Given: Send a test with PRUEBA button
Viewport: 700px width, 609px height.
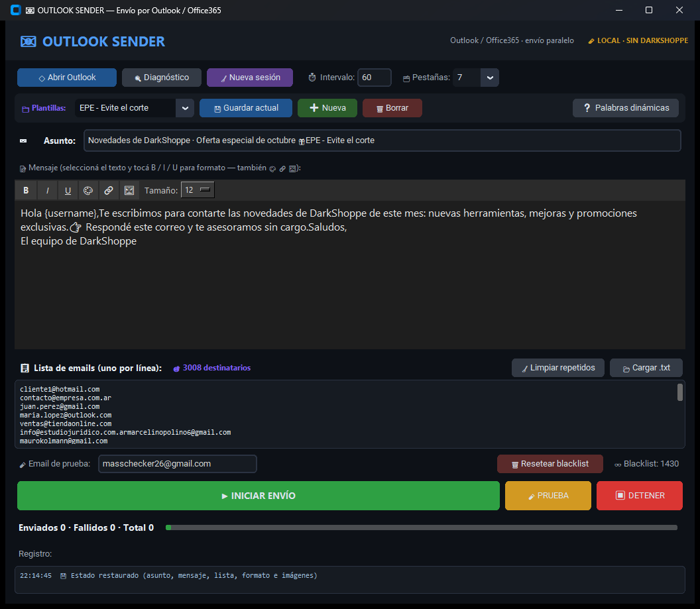Looking at the screenshot, I should click(x=548, y=496).
